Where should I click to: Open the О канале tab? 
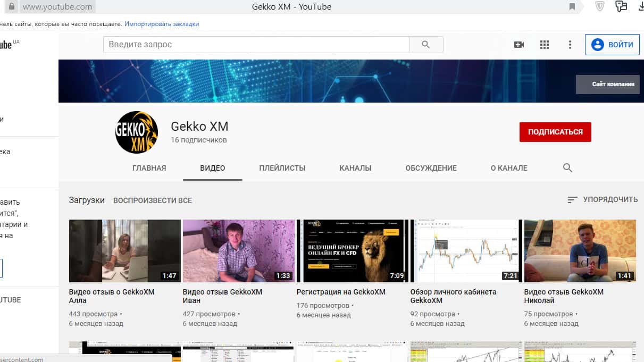tap(509, 168)
